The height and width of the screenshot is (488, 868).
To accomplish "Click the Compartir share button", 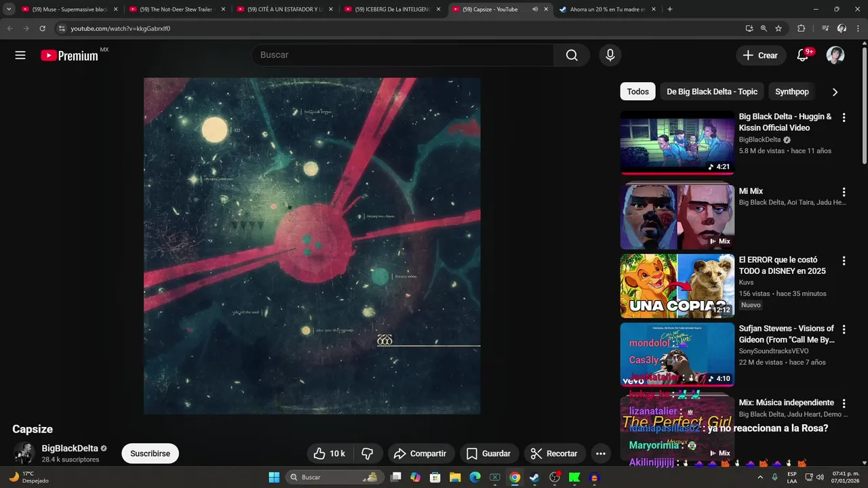I will click(x=421, y=453).
